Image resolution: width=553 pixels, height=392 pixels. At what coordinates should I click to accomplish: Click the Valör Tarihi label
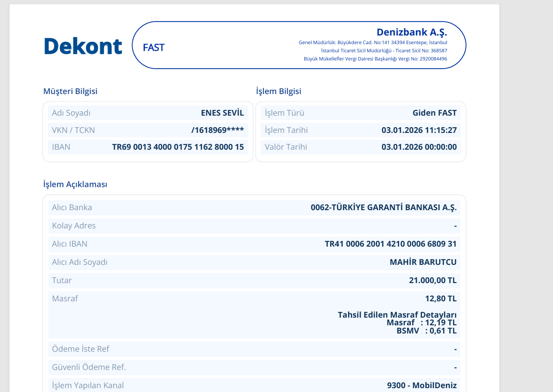click(286, 147)
